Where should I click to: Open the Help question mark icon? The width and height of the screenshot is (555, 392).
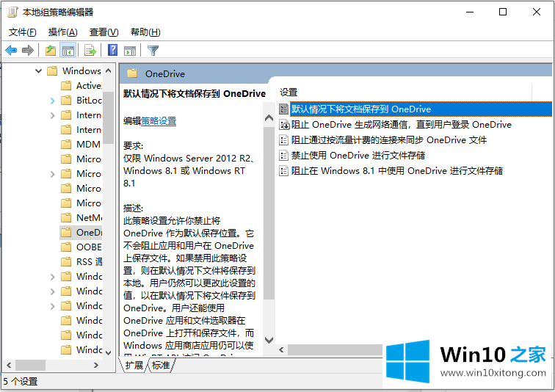(112, 50)
